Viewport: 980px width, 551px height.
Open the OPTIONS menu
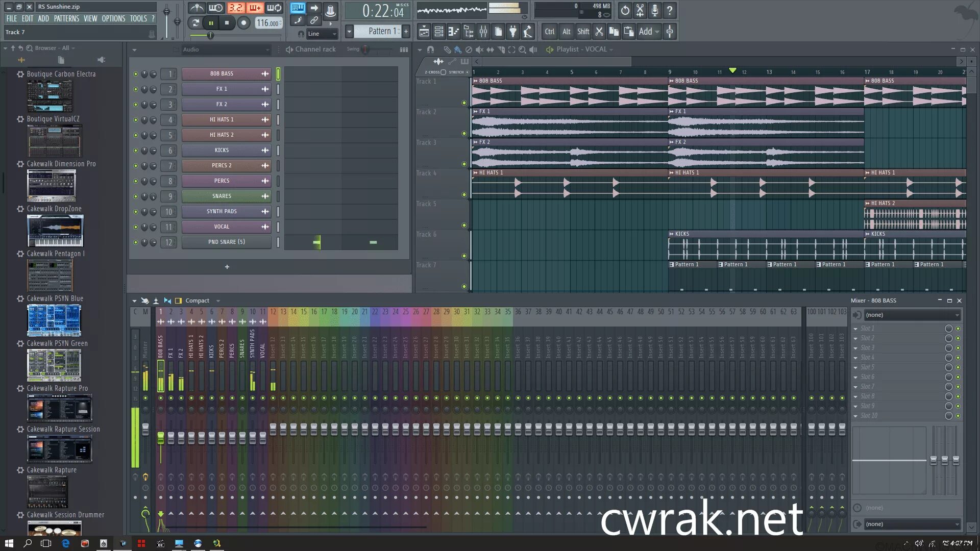click(x=113, y=18)
